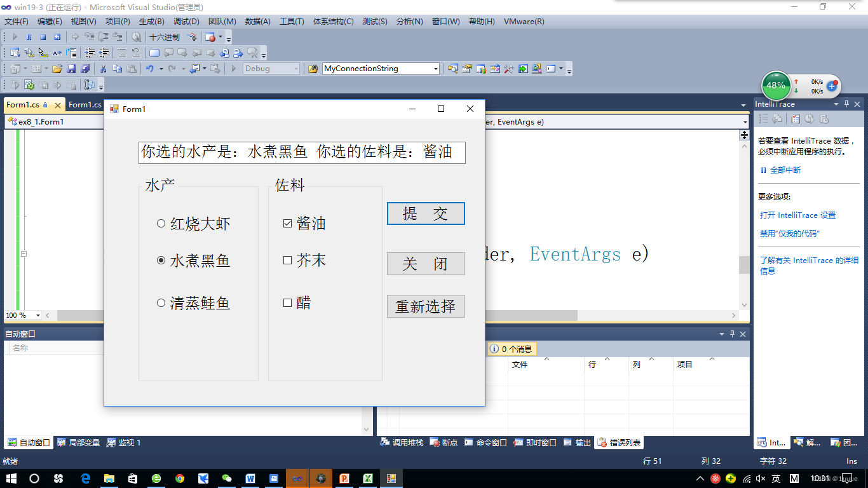Viewport: 868px width, 488px height.
Task: Click the Cut scissors icon
Action: point(103,69)
